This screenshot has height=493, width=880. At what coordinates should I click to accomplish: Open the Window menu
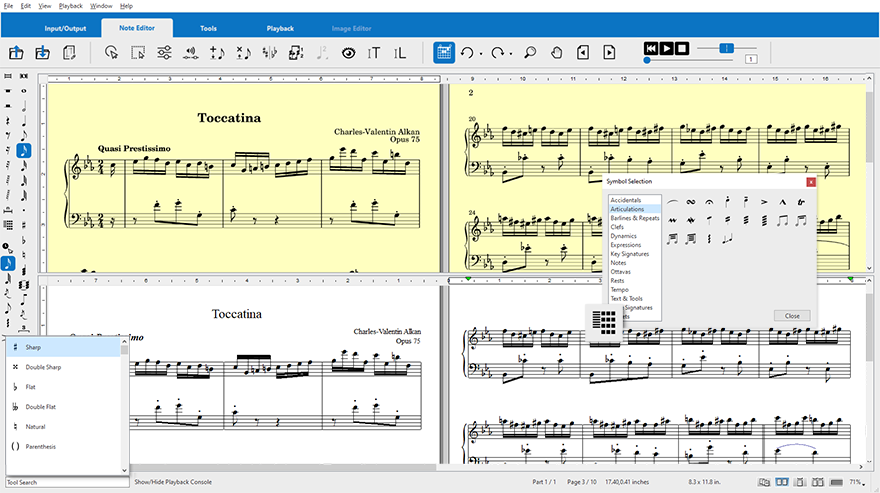click(101, 6)
